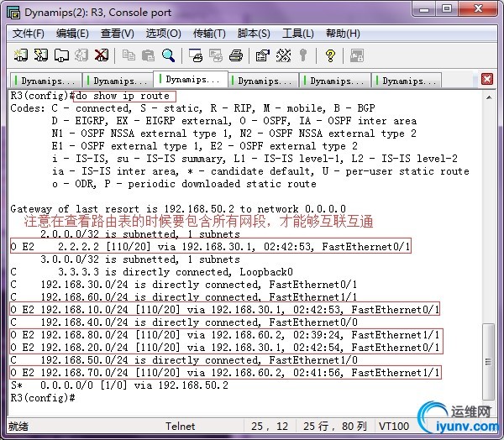Open the 编辑(E) menu
504x440 pixels.
click(72, 34)
